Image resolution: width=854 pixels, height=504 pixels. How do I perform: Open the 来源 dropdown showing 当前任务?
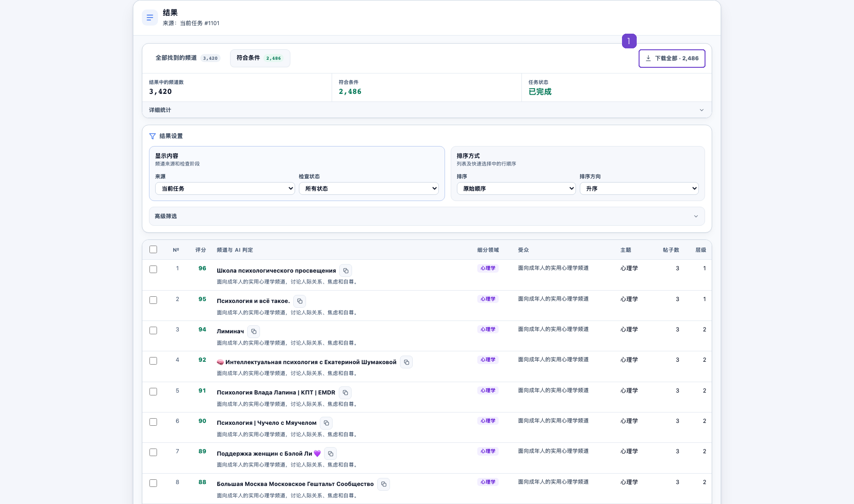click(x=225, y=189)
